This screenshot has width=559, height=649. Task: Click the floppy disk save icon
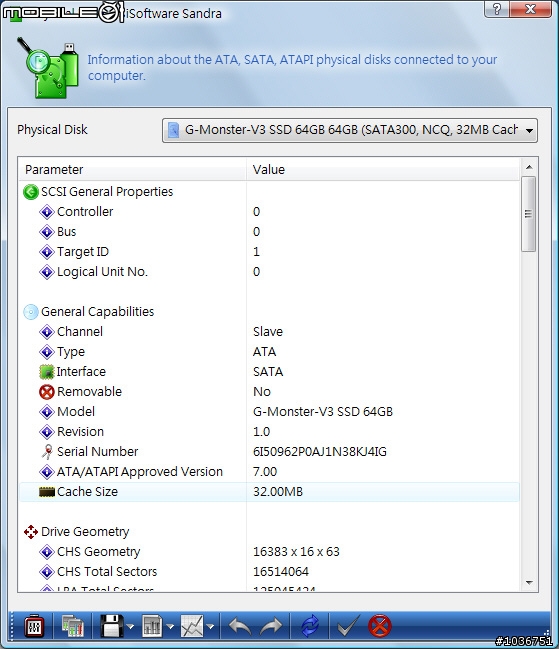tap(111, 626)
